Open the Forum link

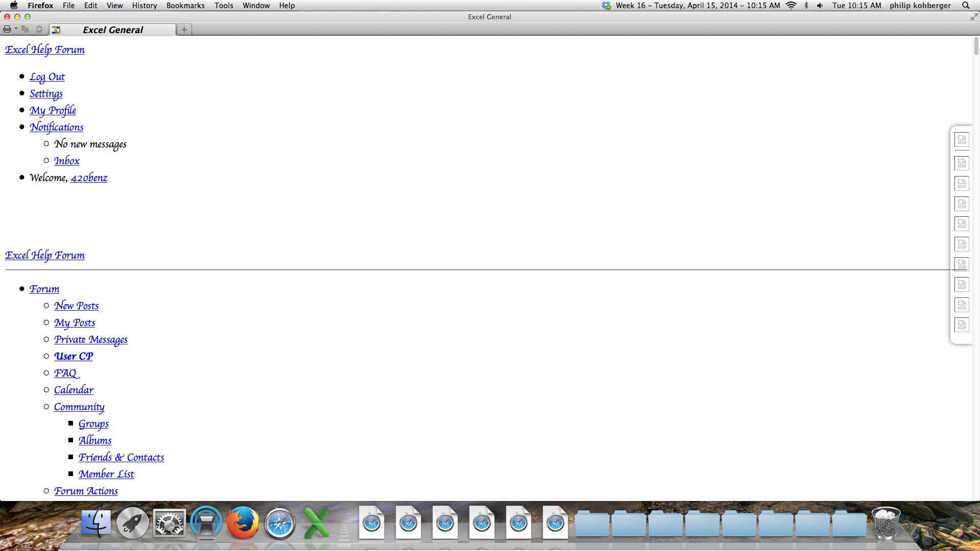(x=44, y=289)
